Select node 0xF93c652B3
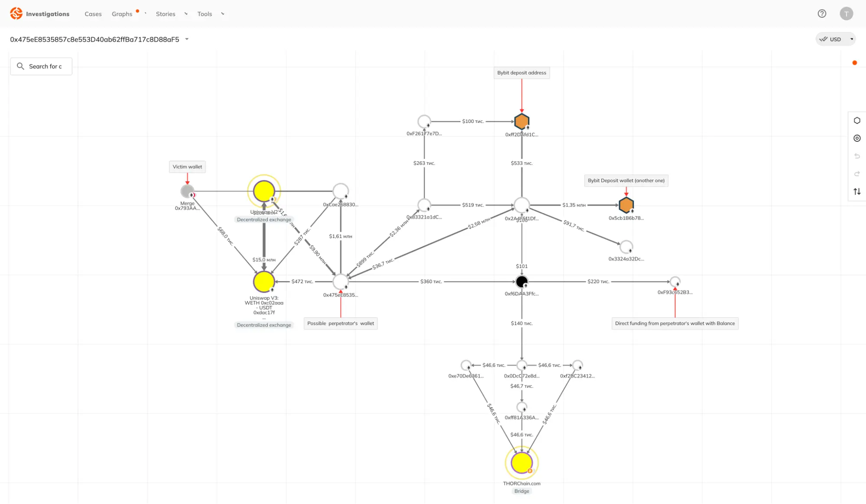 tap(675, 281)
